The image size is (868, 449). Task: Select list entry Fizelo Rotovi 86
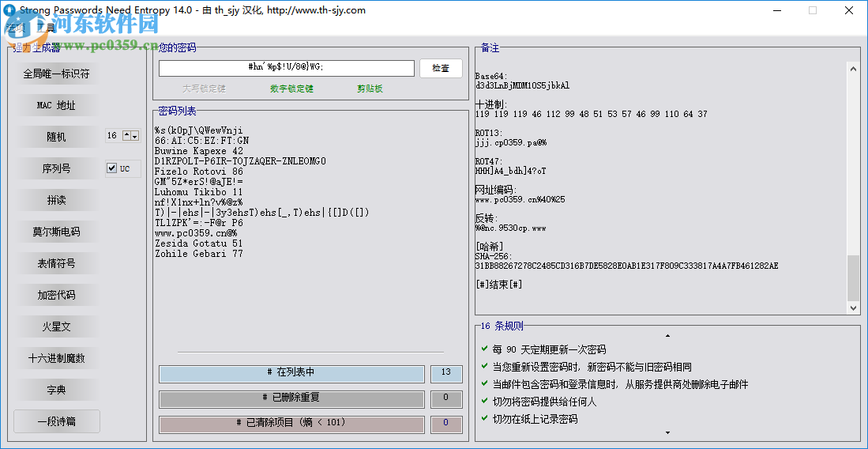click(199, 172)
